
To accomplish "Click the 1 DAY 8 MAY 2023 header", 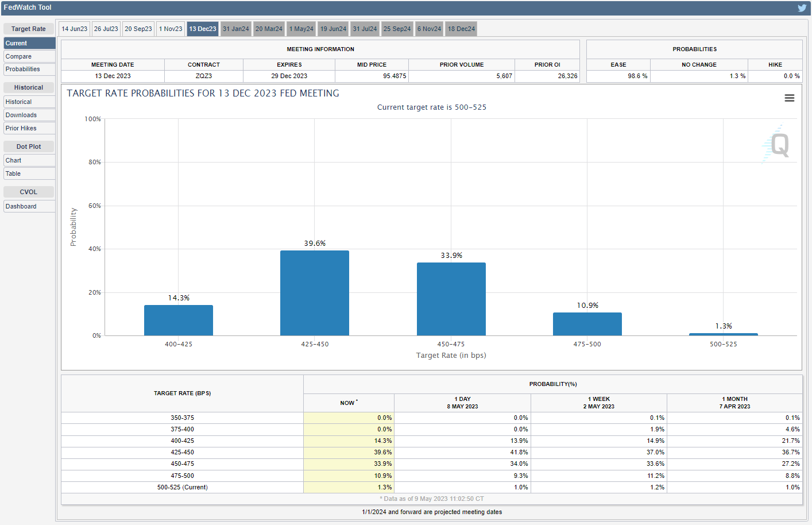I will [x=462, y=403].
